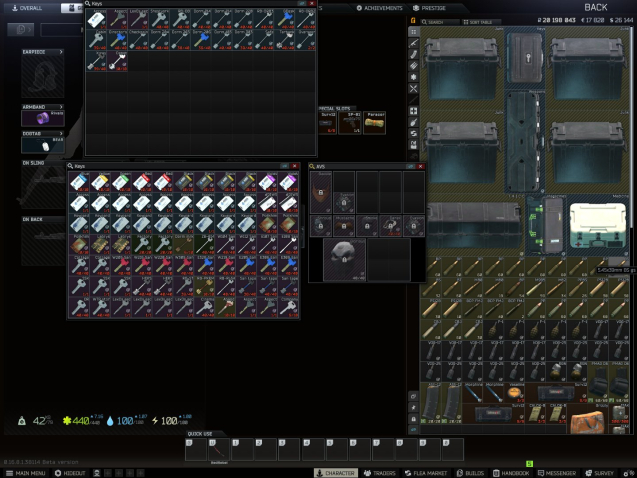Viewport: 637px width, 478px height.
Task: Filter stash by armor vest icon
Action: [414, 145]
